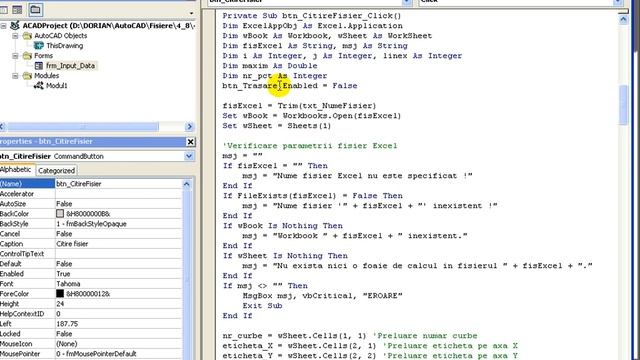Select the Accelerator property row
640x360 pixels.
pos(91,194)
